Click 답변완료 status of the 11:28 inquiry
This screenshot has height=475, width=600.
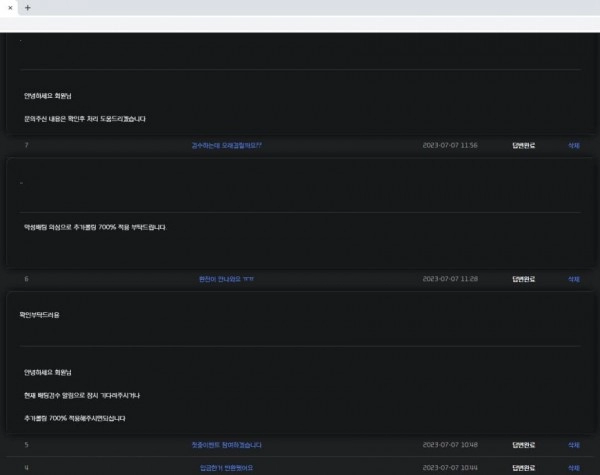523,279
